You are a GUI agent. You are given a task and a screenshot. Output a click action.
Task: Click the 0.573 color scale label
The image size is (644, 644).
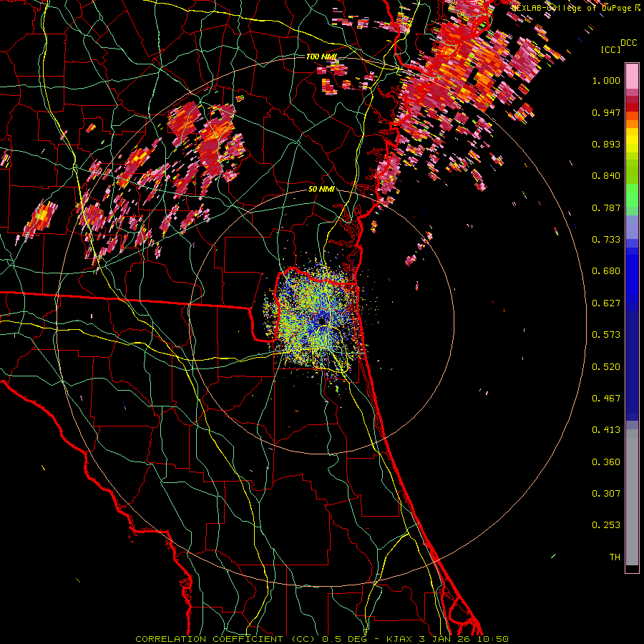pyautogui.click(x=606, y=335)
